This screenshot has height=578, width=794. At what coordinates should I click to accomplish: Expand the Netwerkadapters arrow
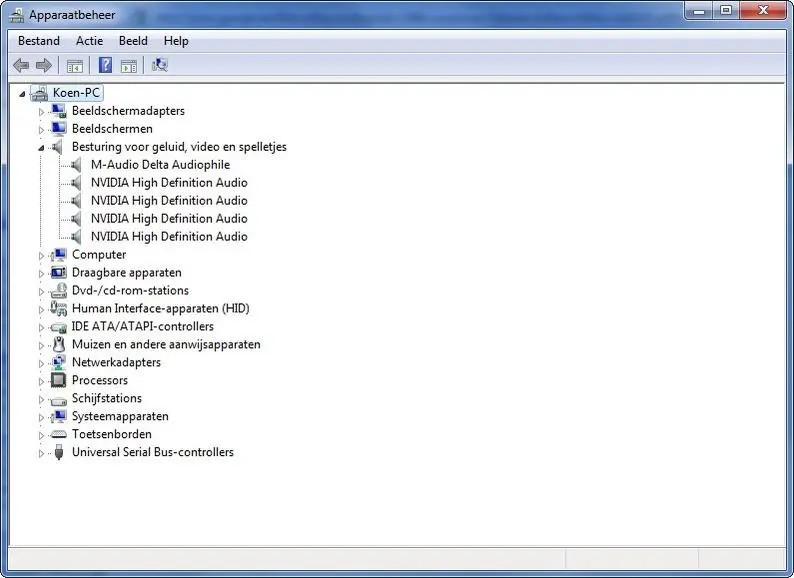tap(42, 363)
